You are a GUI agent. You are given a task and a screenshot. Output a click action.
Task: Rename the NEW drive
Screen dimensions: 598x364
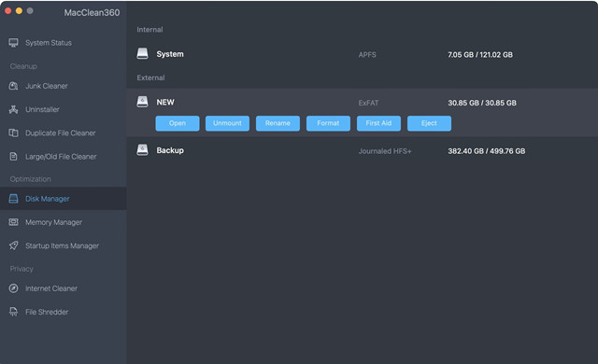[278, 123]
